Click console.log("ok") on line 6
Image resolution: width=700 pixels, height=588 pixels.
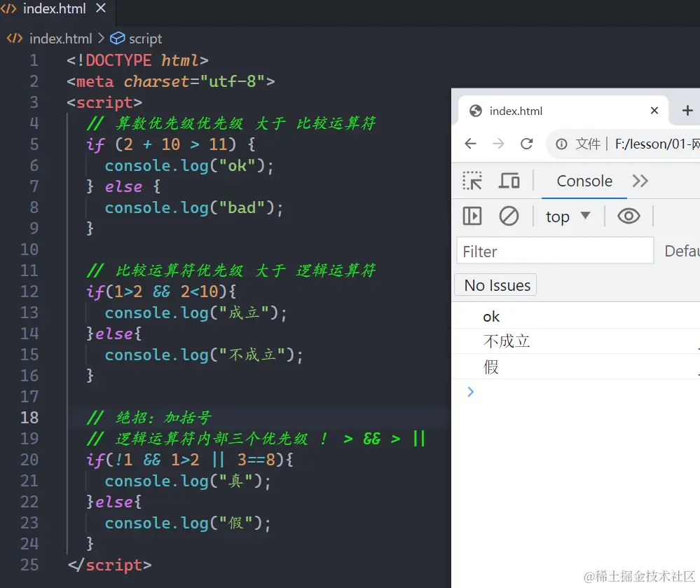point(189,165)
